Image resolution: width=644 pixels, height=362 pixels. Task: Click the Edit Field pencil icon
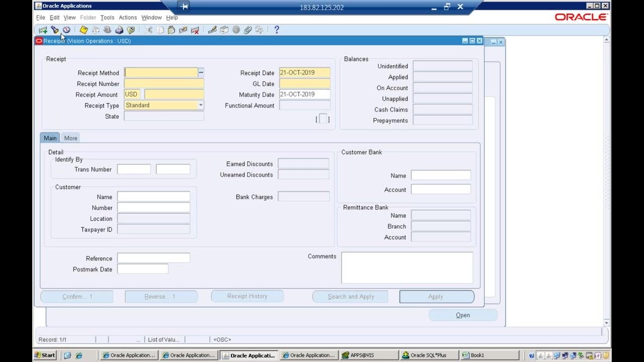tap(212, 30)
